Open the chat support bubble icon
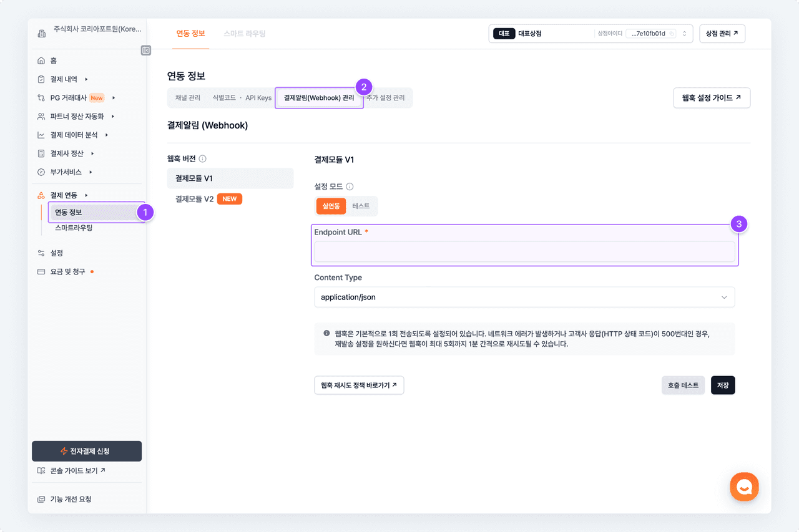This screenshot has width=799, height=532. (x=744, y=487)
